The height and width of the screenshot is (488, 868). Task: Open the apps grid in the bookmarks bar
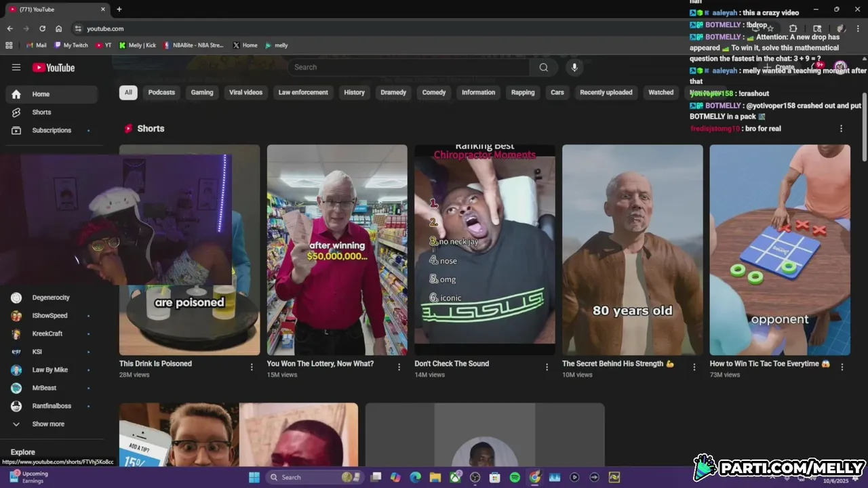(9, 45)
